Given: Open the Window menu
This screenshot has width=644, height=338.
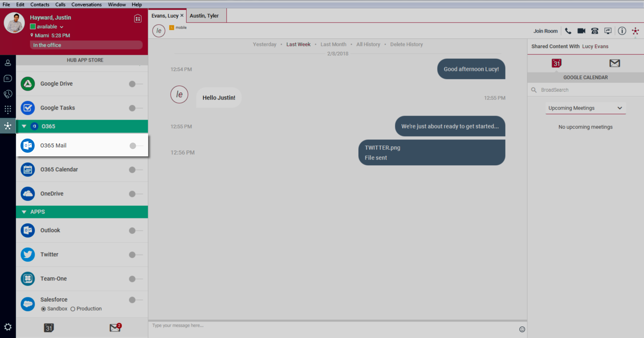Looking at the screenshot, I should (117, 4).
